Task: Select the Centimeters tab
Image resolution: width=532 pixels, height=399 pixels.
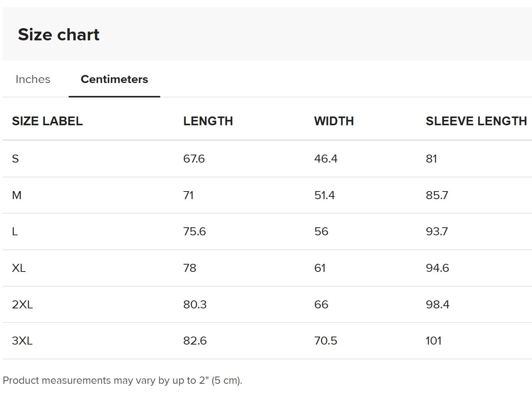Action: point(114,79)
